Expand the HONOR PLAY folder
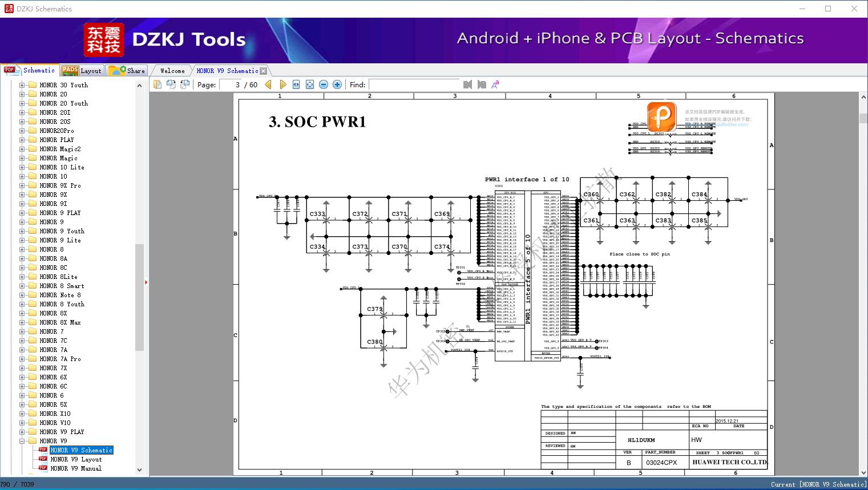The image size is (868, 490). click(22, 140)
